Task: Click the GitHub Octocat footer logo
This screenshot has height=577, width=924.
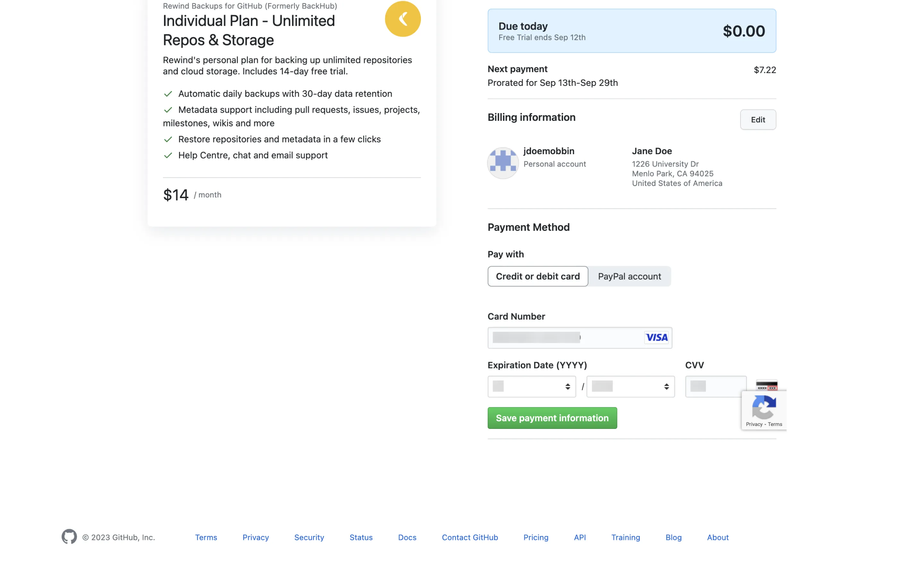Action: [x=69, y=537]
